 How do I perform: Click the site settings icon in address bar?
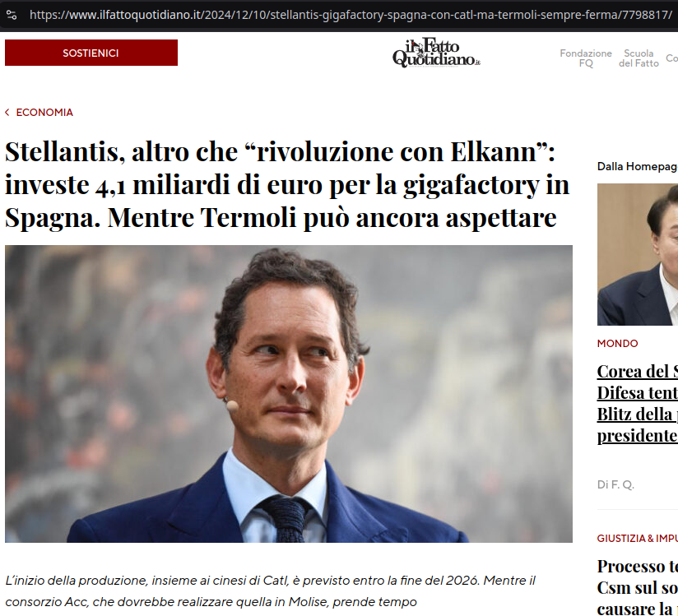click(12, 15)
